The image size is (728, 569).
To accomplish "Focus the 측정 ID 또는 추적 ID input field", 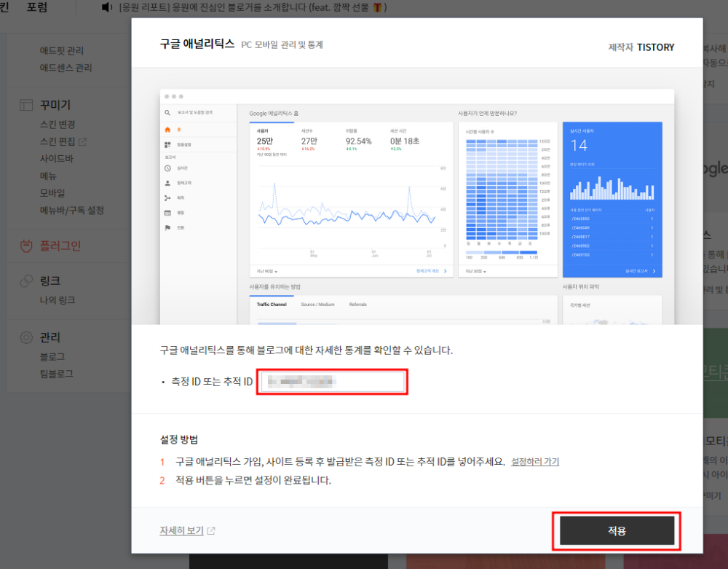I will click(x=333, y=382).
